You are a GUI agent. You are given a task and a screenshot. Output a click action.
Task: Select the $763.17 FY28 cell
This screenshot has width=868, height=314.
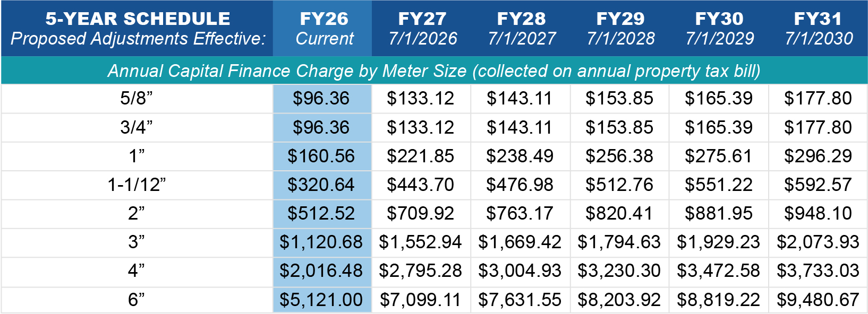tap(520, 214)
